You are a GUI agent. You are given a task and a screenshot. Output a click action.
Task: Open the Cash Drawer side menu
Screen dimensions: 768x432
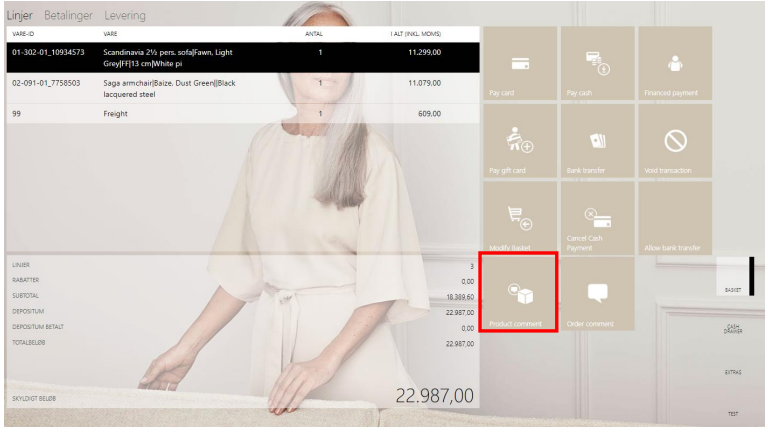click(x=733, y=330)
